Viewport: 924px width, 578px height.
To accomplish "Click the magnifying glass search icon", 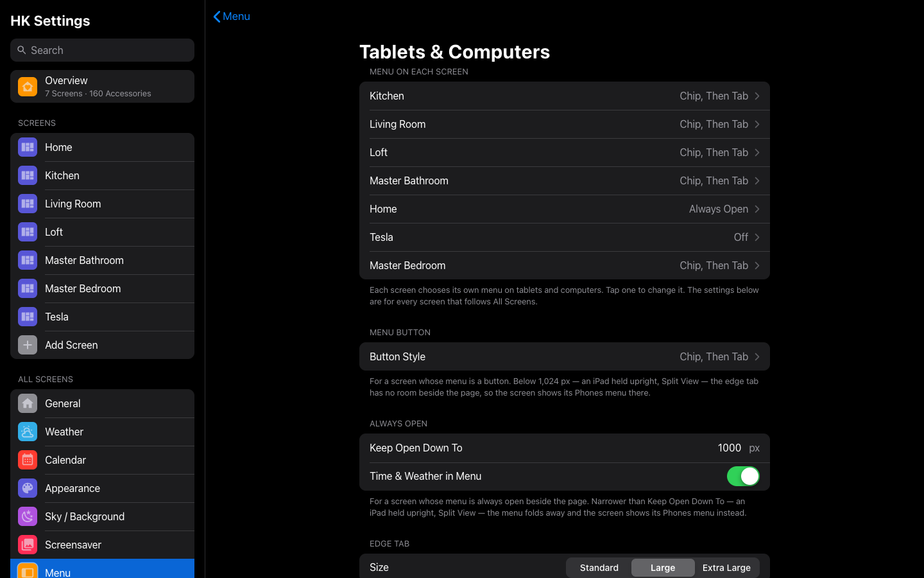I will click(x=22, y=50).
